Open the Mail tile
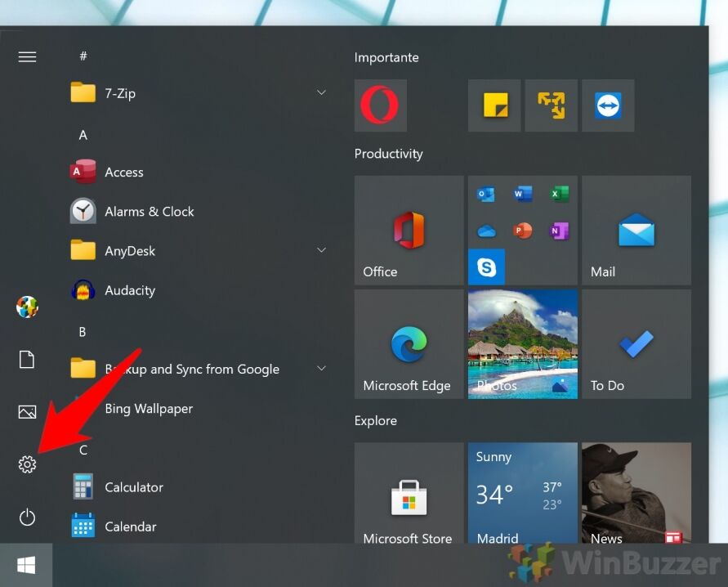The image size is (728, 587). [x=636, y=231]
